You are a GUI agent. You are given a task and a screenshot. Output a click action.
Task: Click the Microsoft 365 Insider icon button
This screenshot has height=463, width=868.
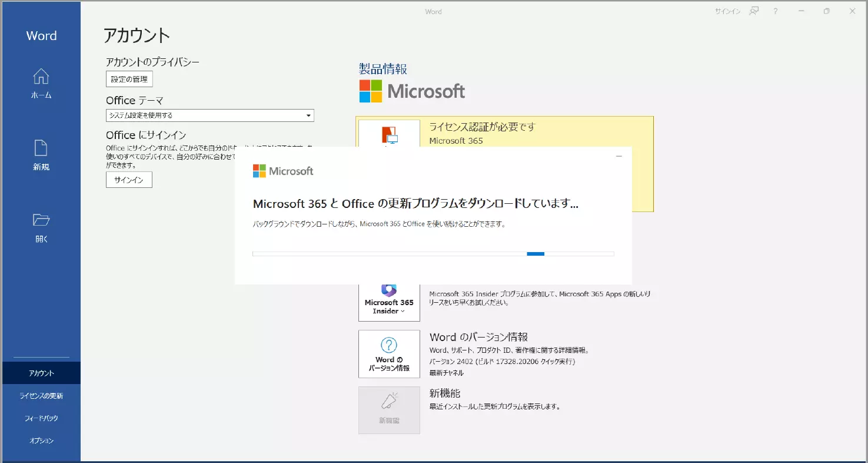389,300
